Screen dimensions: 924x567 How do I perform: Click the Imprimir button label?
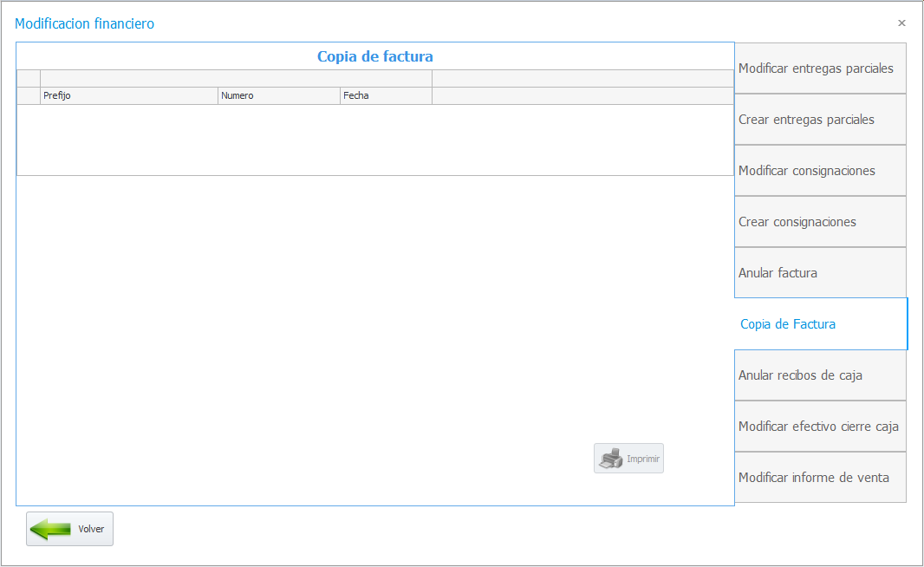pos(643,459)
